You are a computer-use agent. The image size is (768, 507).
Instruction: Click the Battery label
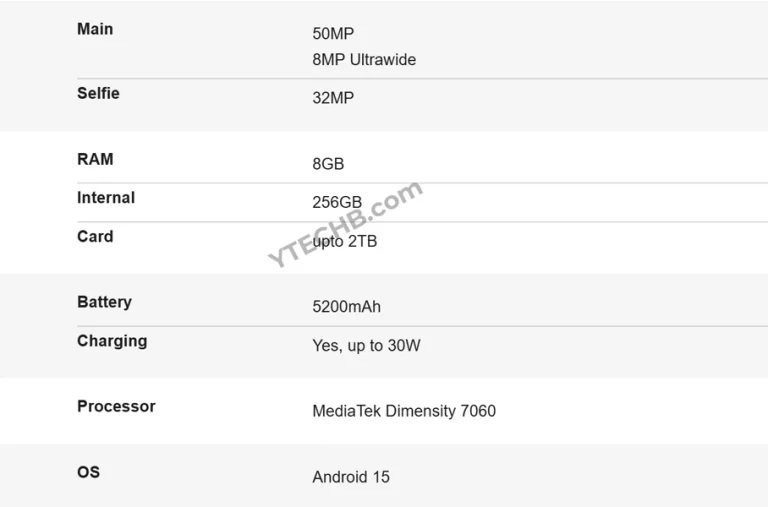pyautogui.click(x=104, y=302)
